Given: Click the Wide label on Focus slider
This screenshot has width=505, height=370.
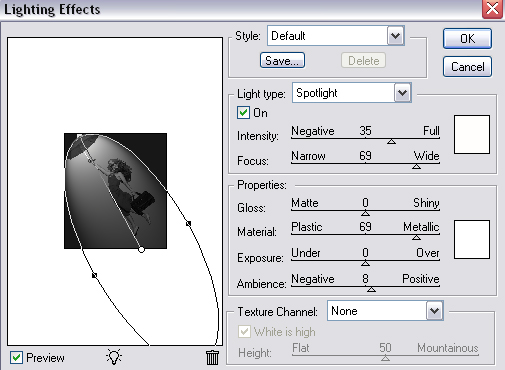Looking at the screenshot, I should [426, 156].
